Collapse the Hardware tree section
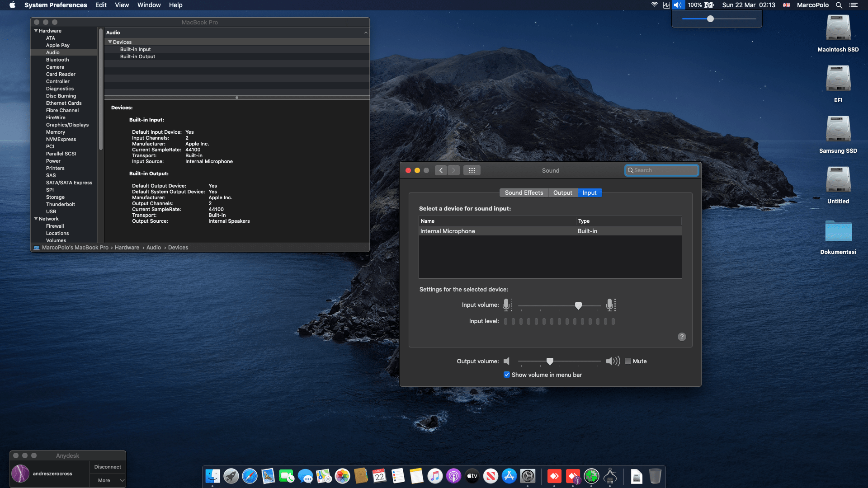Image resolution: width=868 pixels, height=488 pixels. (x=36, y=31)
